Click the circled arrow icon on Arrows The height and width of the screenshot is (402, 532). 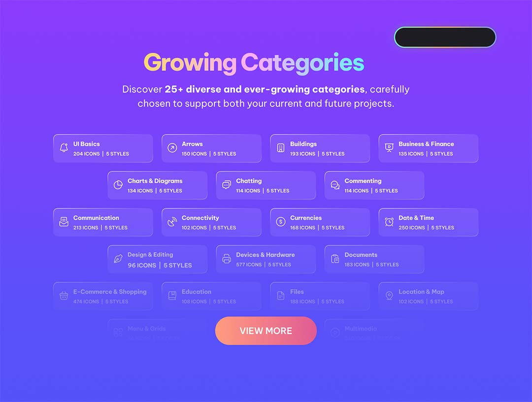[x=172, y=148]
